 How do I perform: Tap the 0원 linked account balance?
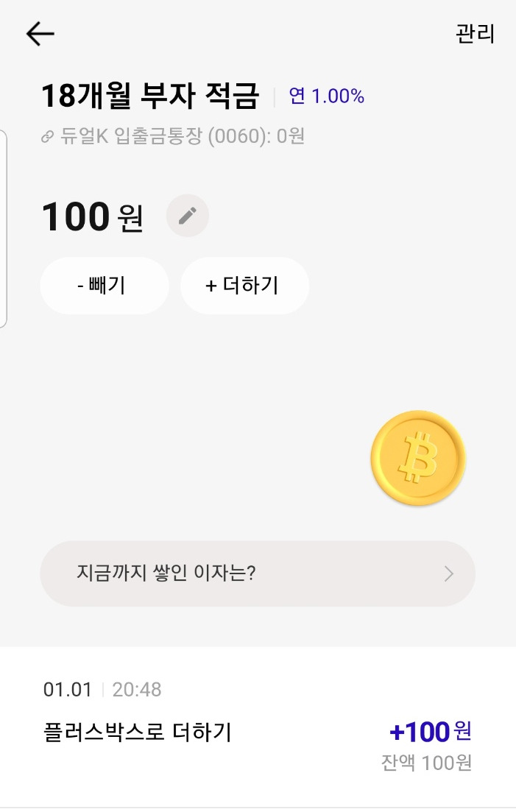pyautogui.click(x=290, y=136)
